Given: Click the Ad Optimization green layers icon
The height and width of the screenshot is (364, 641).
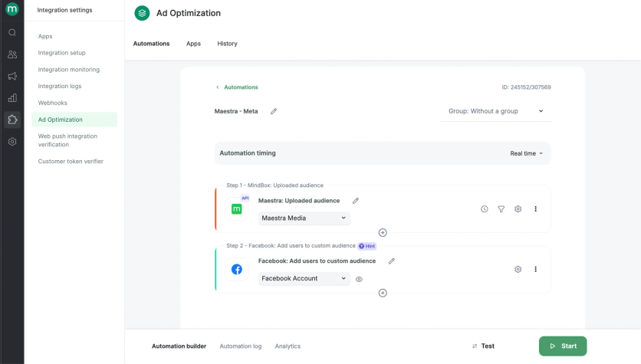Looking at the screenshot, I should (x=142, y=13).
